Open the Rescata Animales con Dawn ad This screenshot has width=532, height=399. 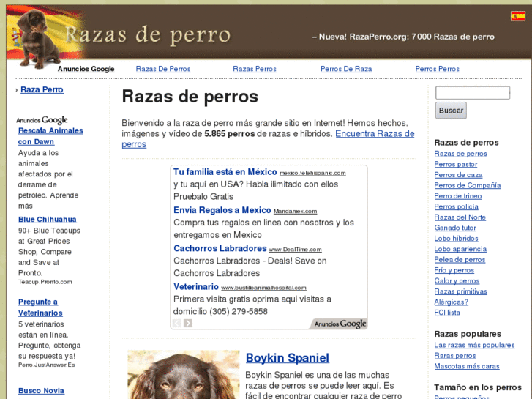click(50, 136)
